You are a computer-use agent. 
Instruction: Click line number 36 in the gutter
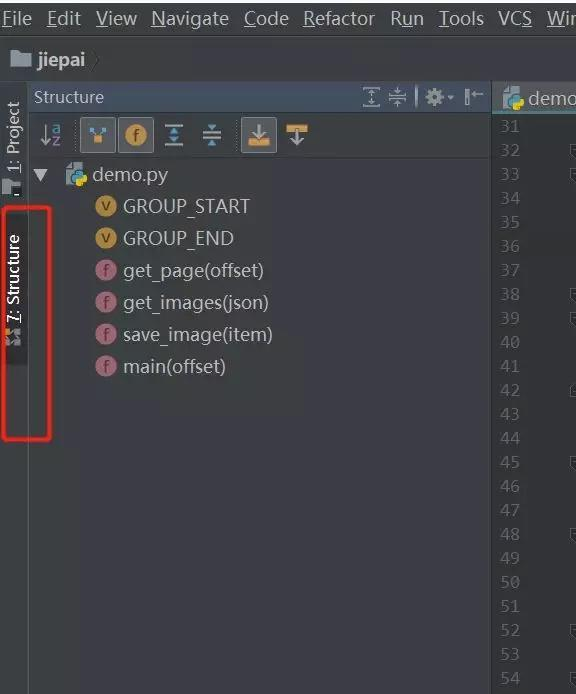[x=509, y=247]
